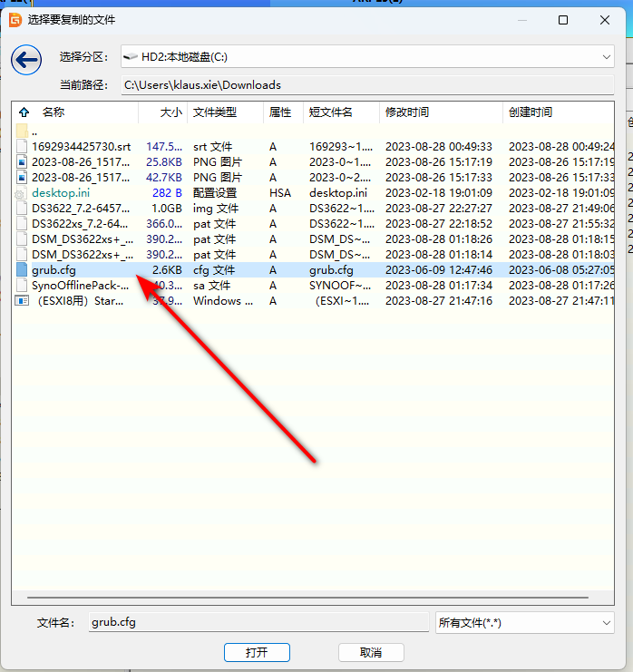Select the file 1692934425730.srt
This screenshot has width=633, height=672.
(81, 147)
